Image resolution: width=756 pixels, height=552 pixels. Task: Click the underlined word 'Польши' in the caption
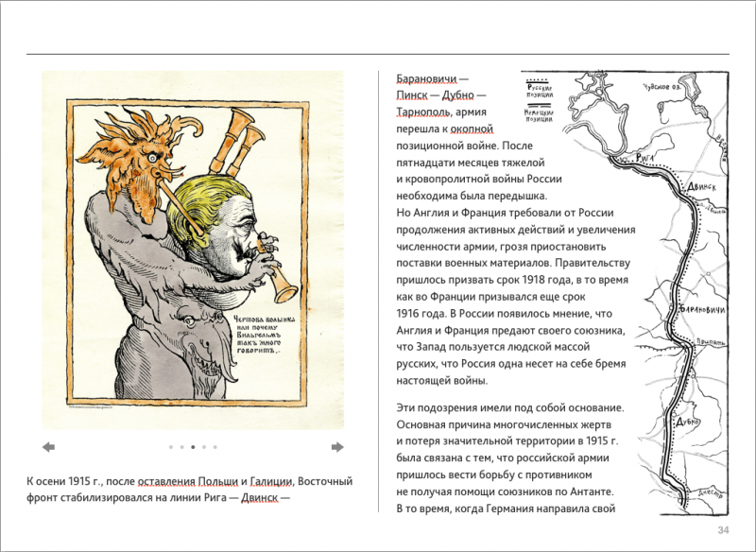tap(218, 481)
